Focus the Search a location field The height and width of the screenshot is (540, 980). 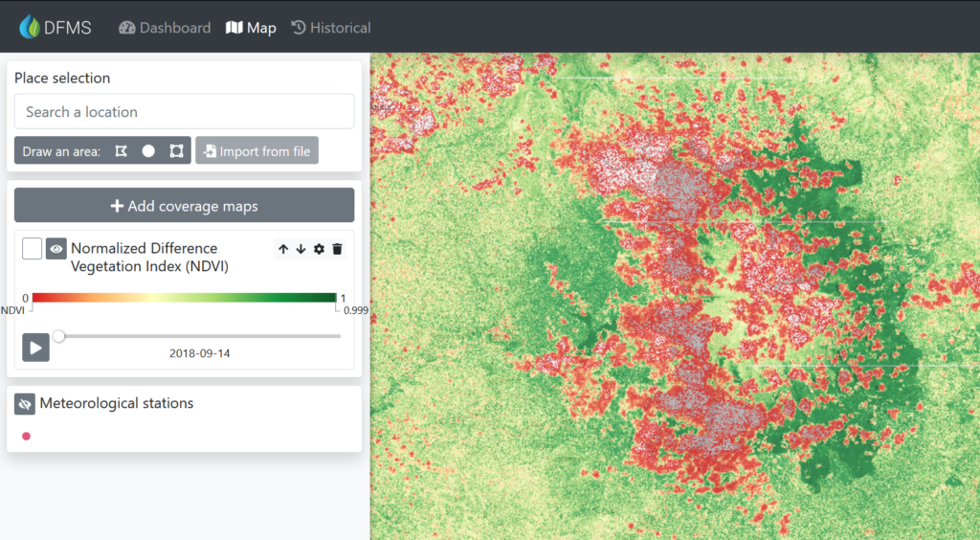[185, 111]
